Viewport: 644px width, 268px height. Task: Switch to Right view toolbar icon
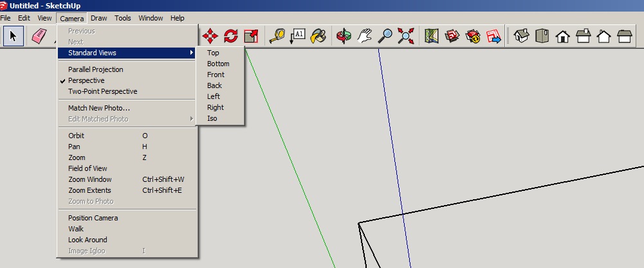click(x=584, y=36)
